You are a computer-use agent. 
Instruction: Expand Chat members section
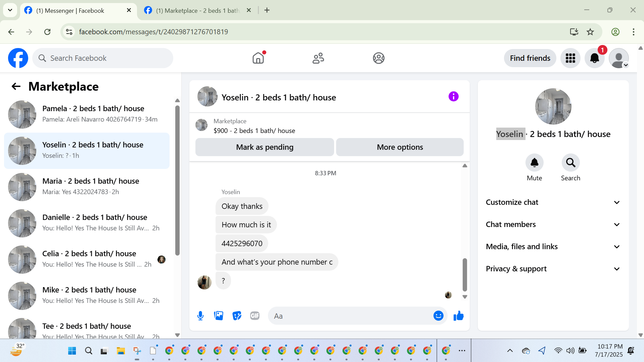(x=553, y=224)
